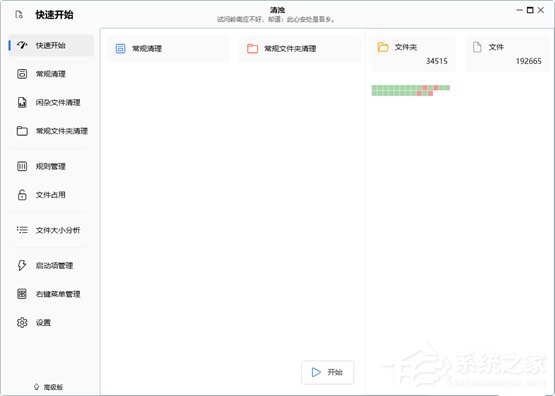Maximize the window
The width and height of the screenshot is (555, 396).
coord(530,10)
